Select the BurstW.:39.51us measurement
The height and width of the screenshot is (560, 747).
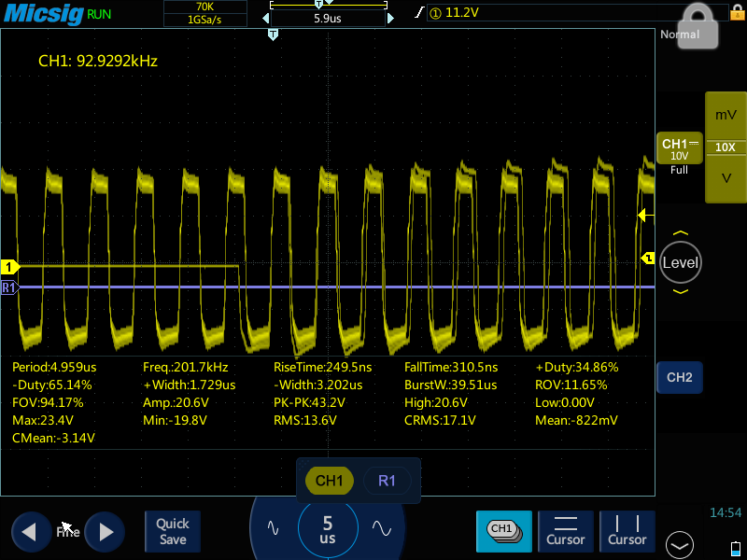click(x=451, y=385)
